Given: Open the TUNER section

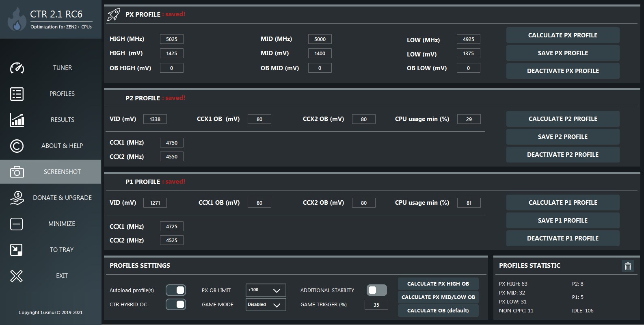Looking at the screenshot, I should pyautogui.click(x=62, y=68).
